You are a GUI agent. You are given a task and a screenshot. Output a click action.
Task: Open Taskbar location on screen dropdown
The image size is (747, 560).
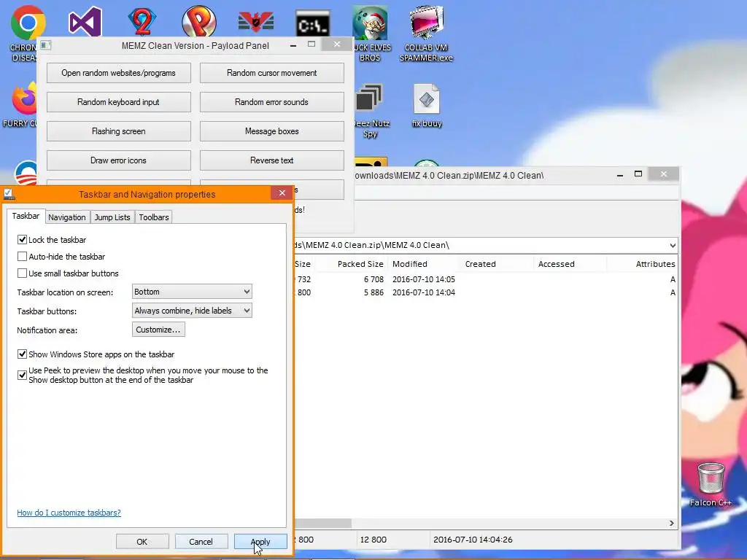[x=192, y=292]
